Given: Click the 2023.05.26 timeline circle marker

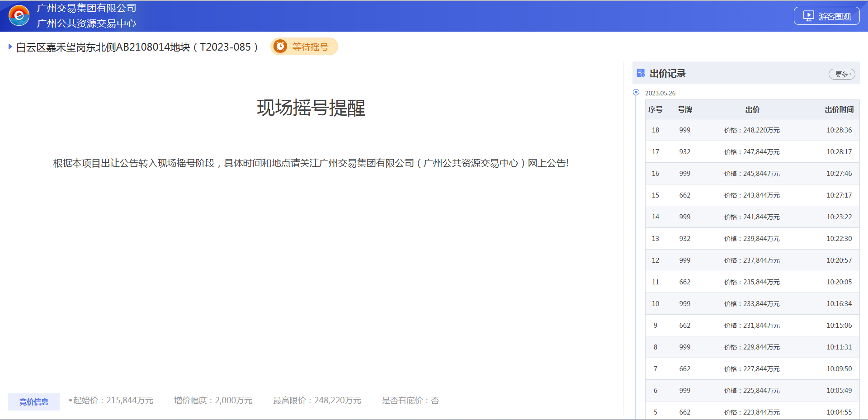Looking at the screenshot, I should 636,92.
